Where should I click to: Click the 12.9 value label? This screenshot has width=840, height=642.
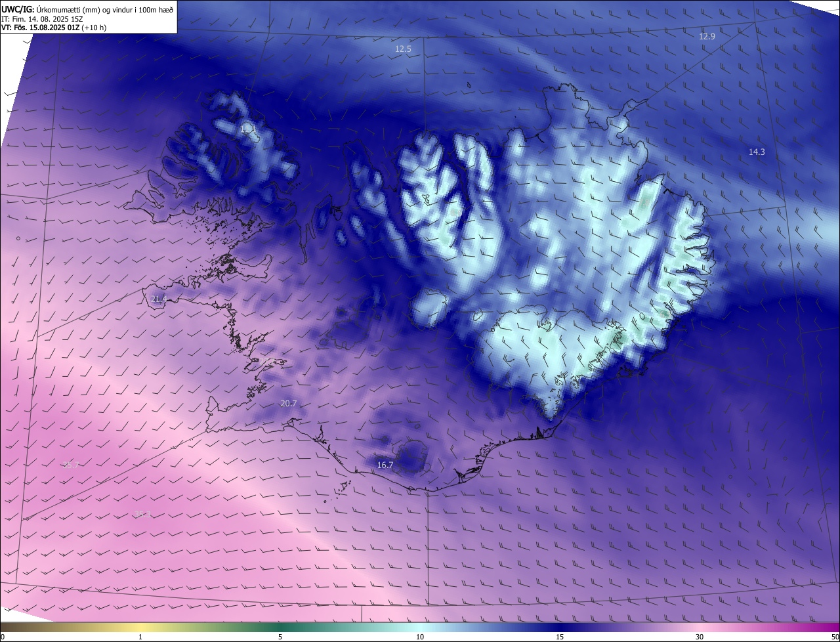pyautogui.click(x=707, y=37)
